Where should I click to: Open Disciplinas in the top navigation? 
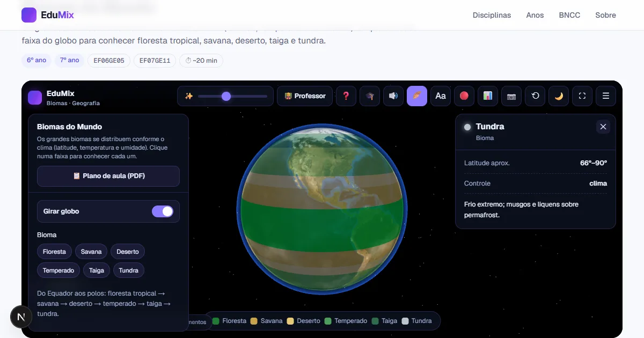[x=492, y=15]
